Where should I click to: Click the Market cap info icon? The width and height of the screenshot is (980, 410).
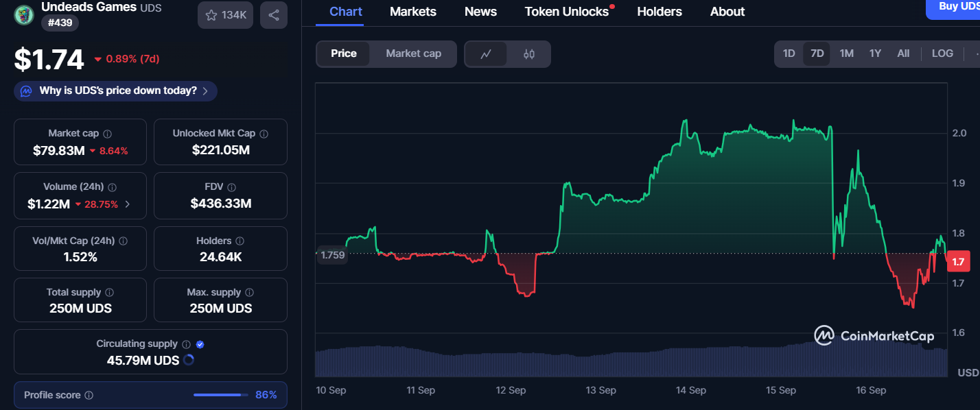[108, 134]
